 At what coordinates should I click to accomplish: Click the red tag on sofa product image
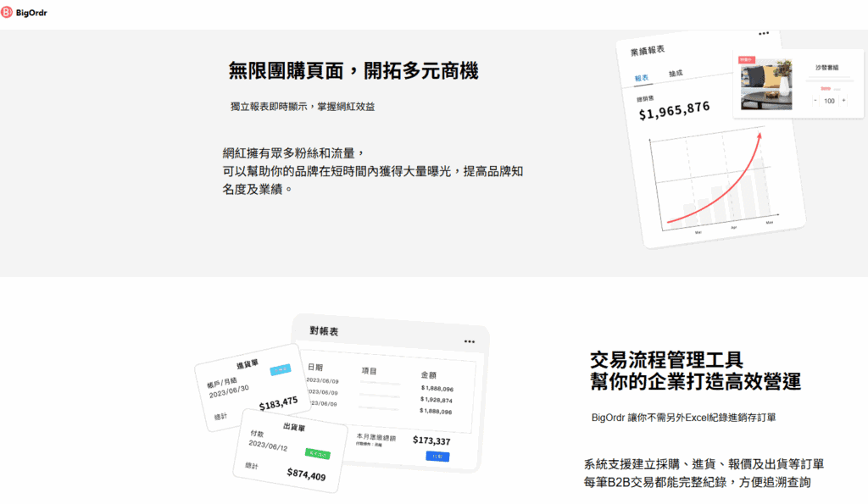(x=747, y=60)
